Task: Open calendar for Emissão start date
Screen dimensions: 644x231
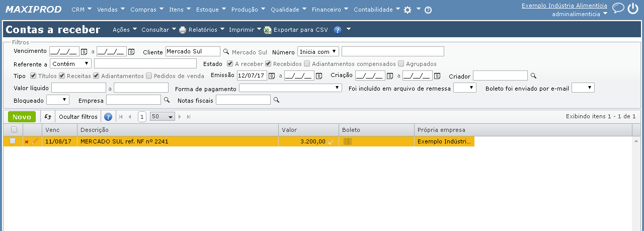Action: point(272,75)
